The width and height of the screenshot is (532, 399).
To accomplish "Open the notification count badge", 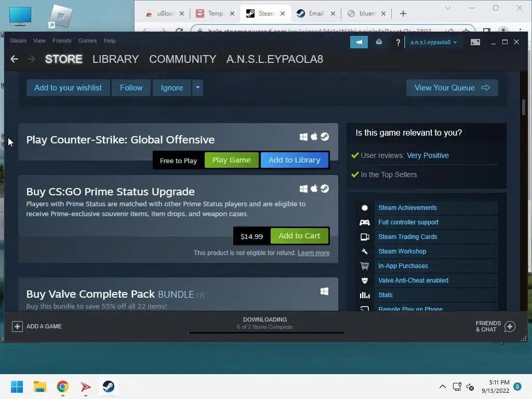I will [x=517, y=387].
